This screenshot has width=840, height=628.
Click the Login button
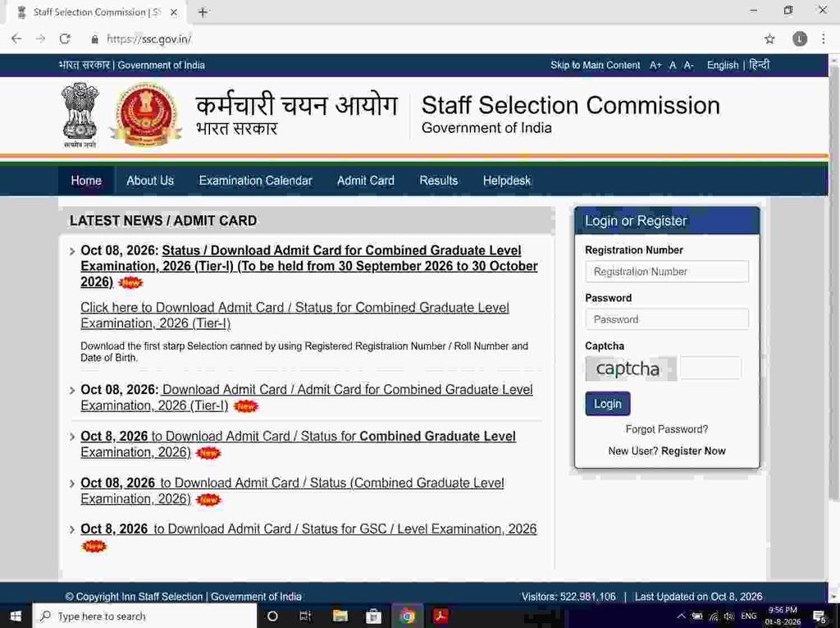(608, 404)
